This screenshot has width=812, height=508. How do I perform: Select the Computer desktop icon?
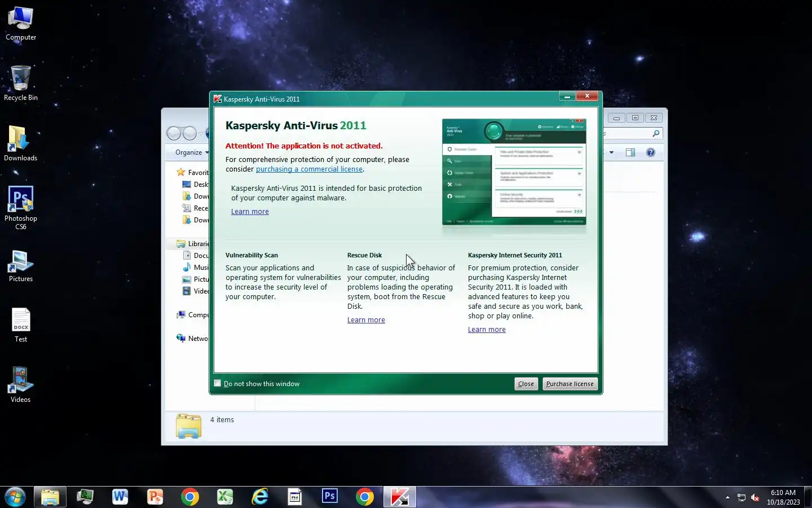point(21,24)
